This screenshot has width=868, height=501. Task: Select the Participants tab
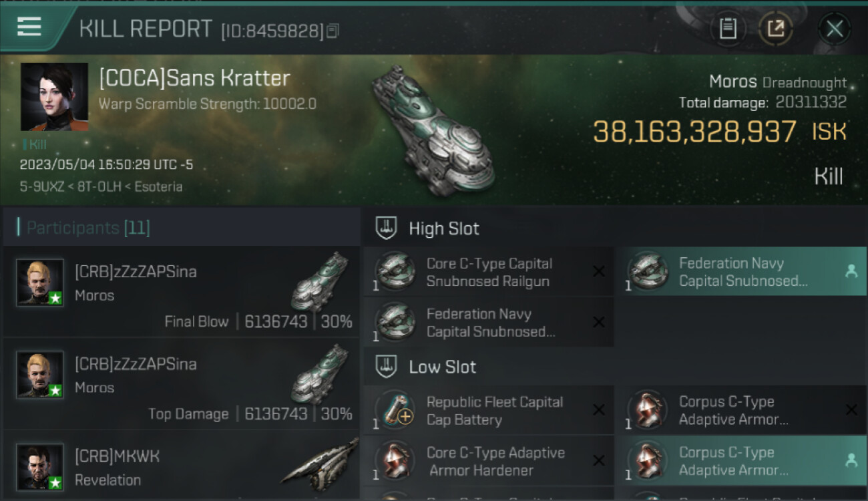(x=87, y=228)
